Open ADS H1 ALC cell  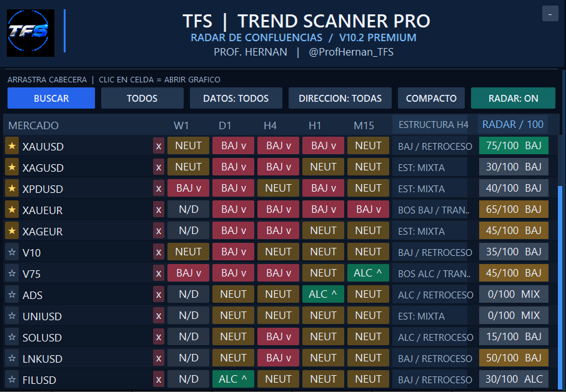323,295
